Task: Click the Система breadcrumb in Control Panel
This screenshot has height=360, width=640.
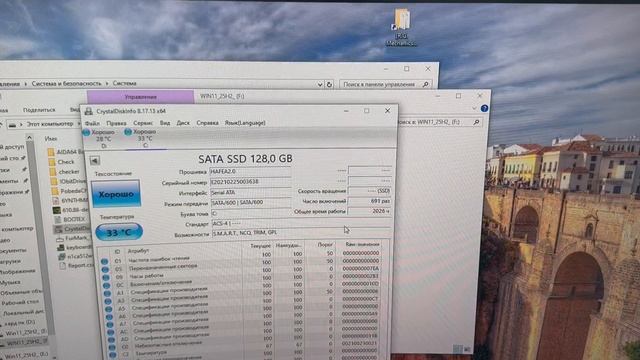Action: coord(124,83)
